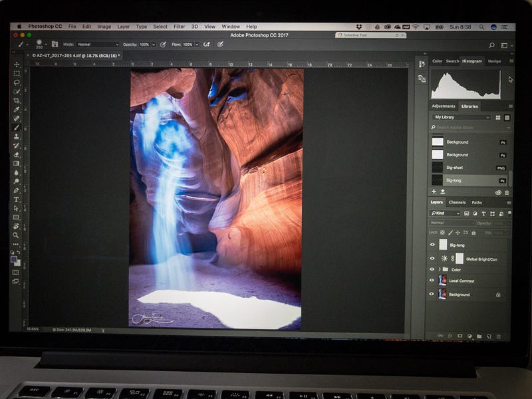The image size is (532, 399).
Task: Select the Eraser tool
Action: pyautogui.click(x=17, y=154)
